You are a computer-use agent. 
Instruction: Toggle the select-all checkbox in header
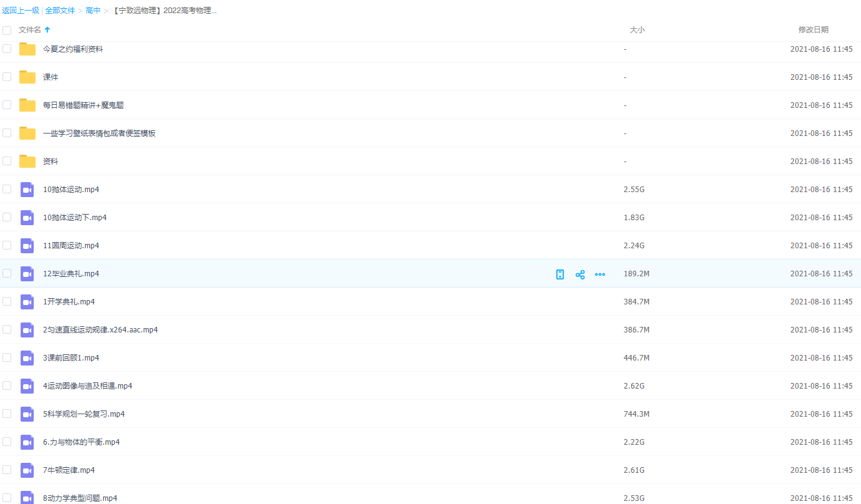[7, 30]
